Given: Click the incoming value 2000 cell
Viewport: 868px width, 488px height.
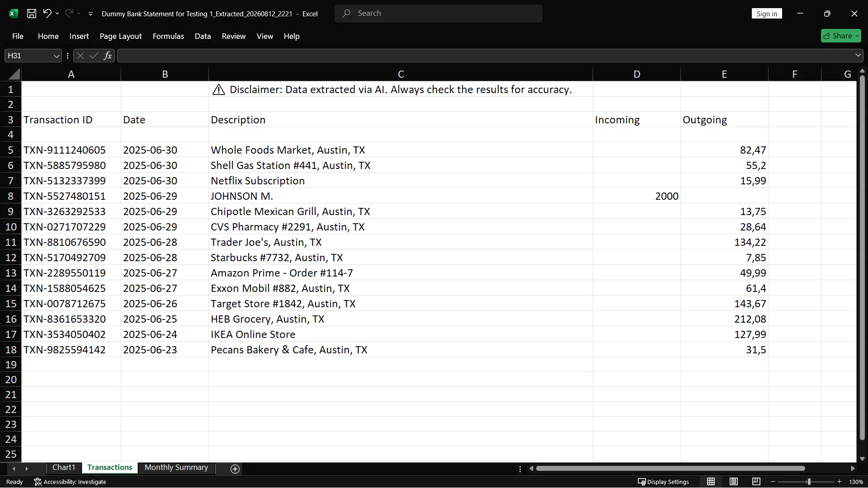Looking at the screenshot, I should point(637,196).
